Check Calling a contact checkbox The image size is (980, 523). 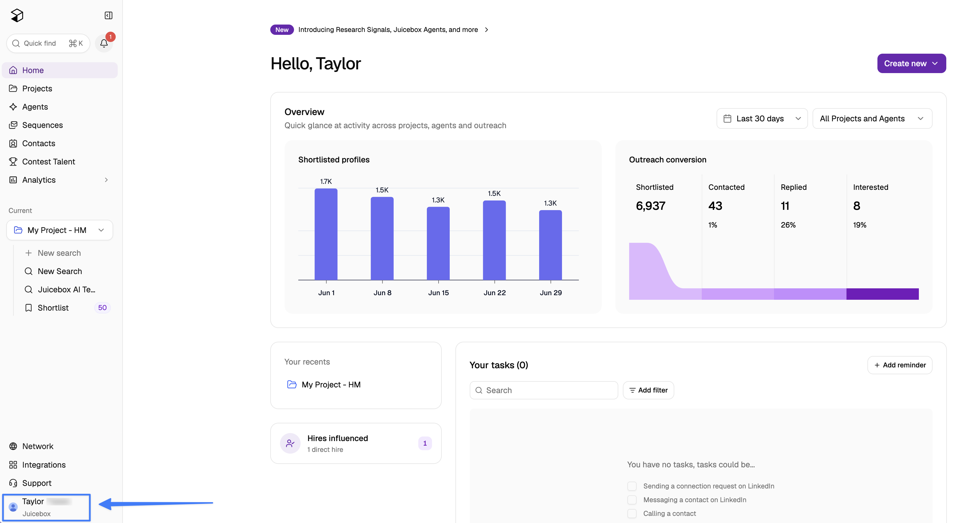click(x=632, y=513)
